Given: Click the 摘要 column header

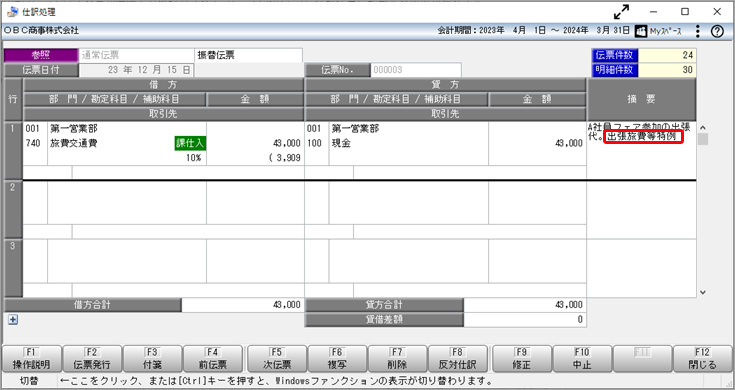Looking at the screenshot, I should click(x=641, y=99).
